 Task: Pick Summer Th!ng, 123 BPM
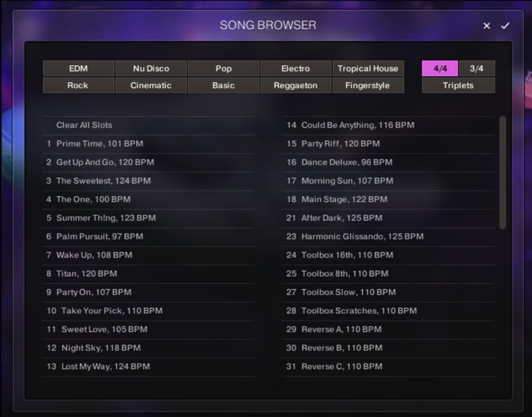click(148, 218)
